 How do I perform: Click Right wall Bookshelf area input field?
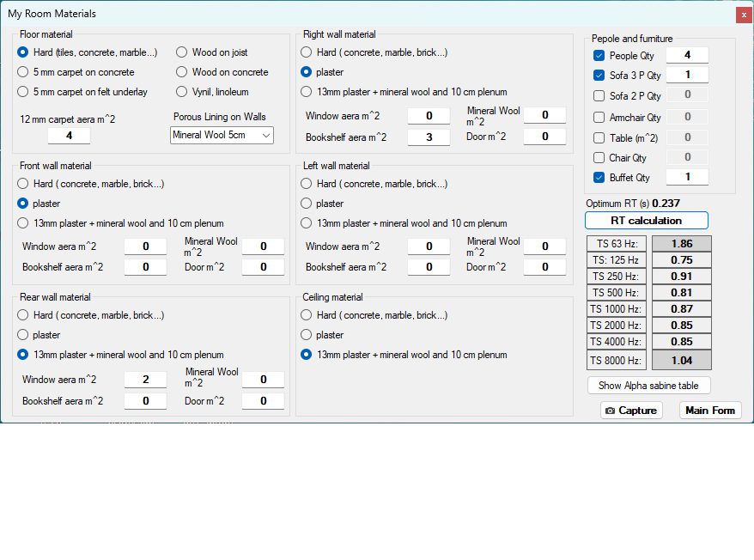[429, 137]
